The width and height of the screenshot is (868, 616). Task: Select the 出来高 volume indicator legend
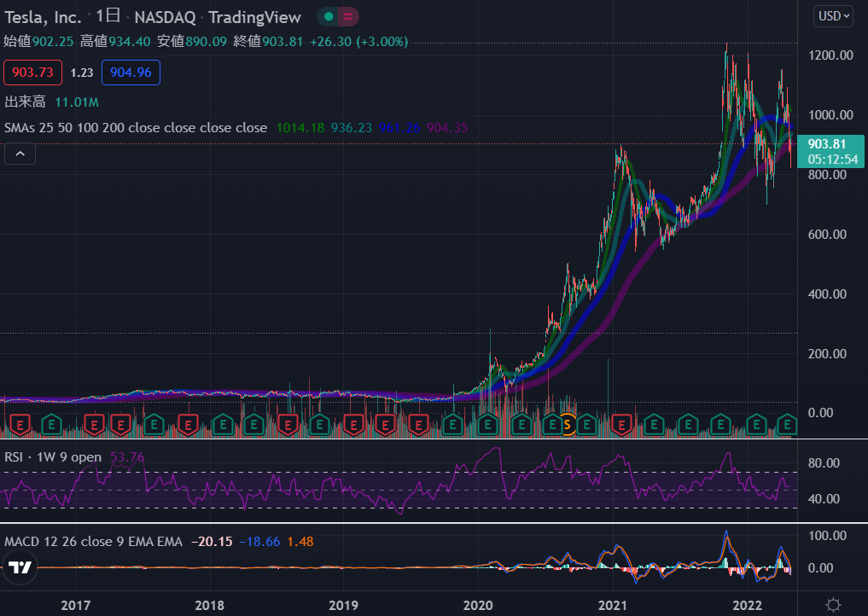pos(25,102)
